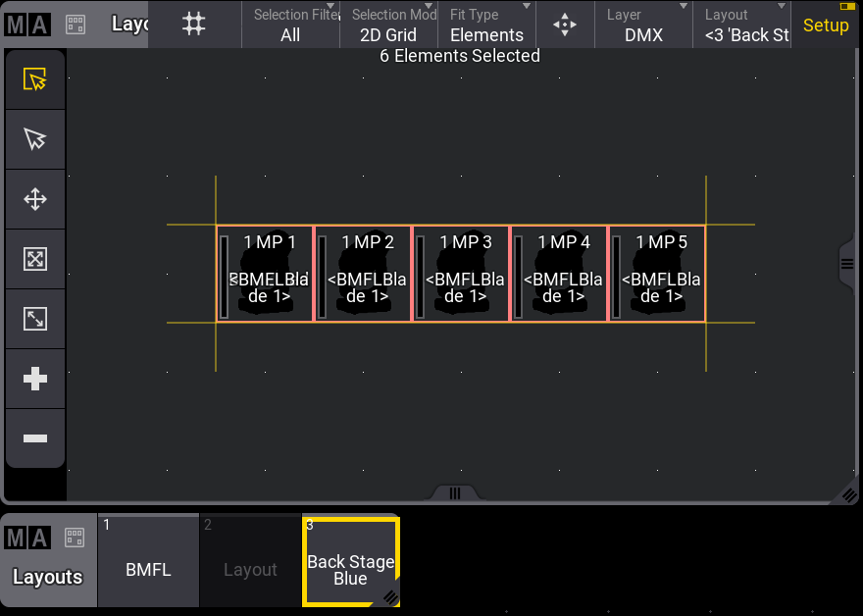Open the Selection Mode 2D Grid option

(x=388, y=25)
